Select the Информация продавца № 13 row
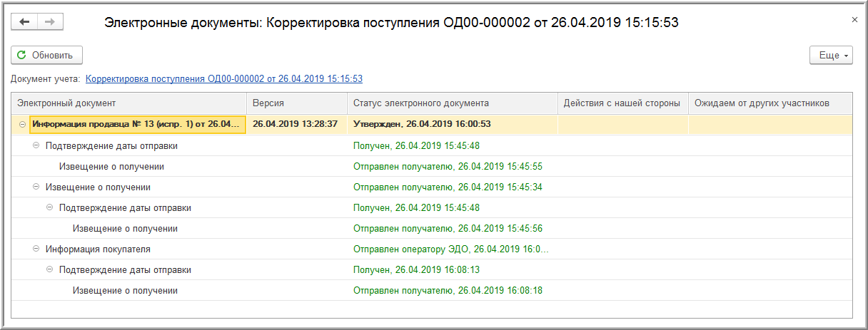868x330 pixels. [138, 125]
